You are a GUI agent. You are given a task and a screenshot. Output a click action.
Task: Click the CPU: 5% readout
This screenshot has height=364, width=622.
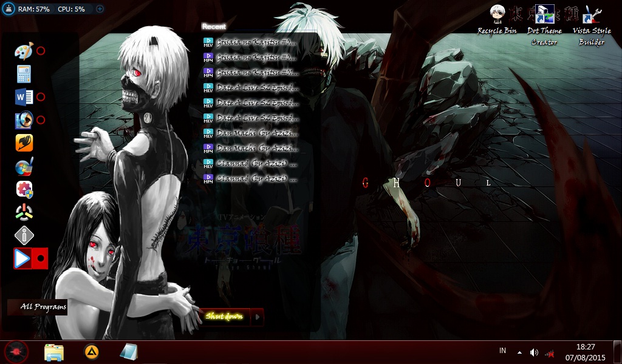72,8
